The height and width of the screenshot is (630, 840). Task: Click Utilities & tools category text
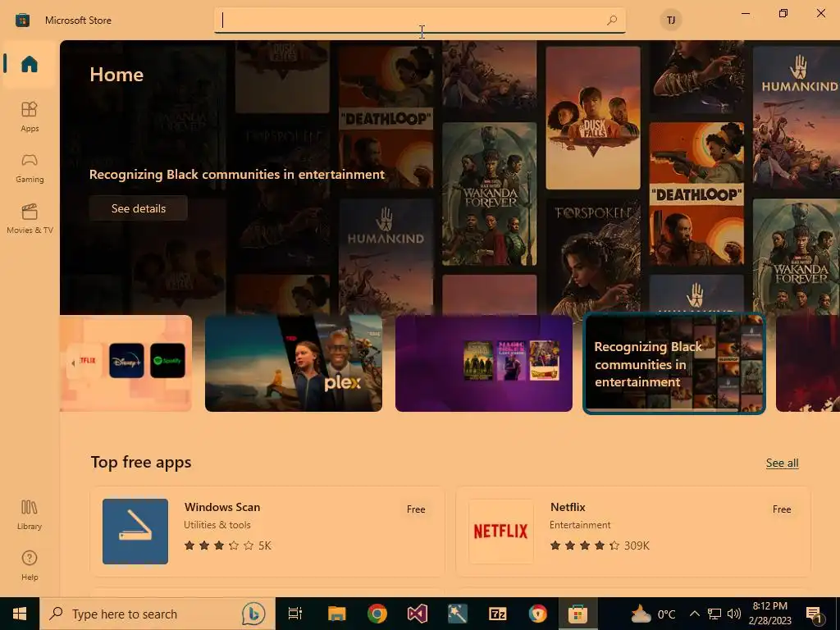(217, 525)
